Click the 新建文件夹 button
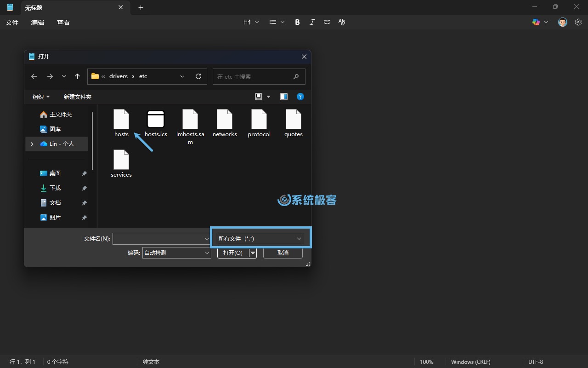 click(x=78, y=97)
